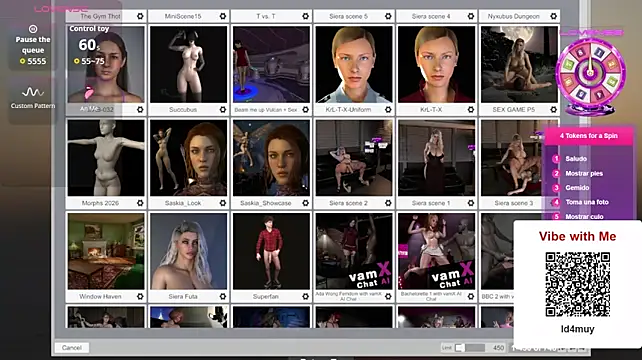Open settings gear for The Gym Thot

coord(140,16)
